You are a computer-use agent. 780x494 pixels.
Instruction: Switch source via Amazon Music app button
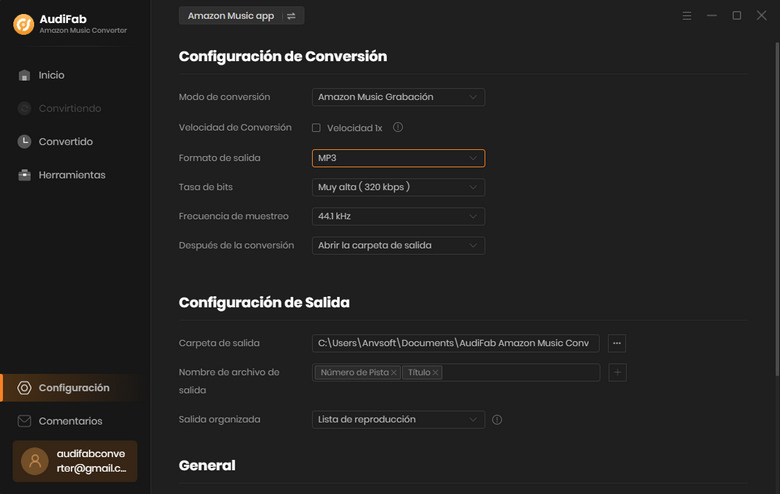[x=241, y=16]
